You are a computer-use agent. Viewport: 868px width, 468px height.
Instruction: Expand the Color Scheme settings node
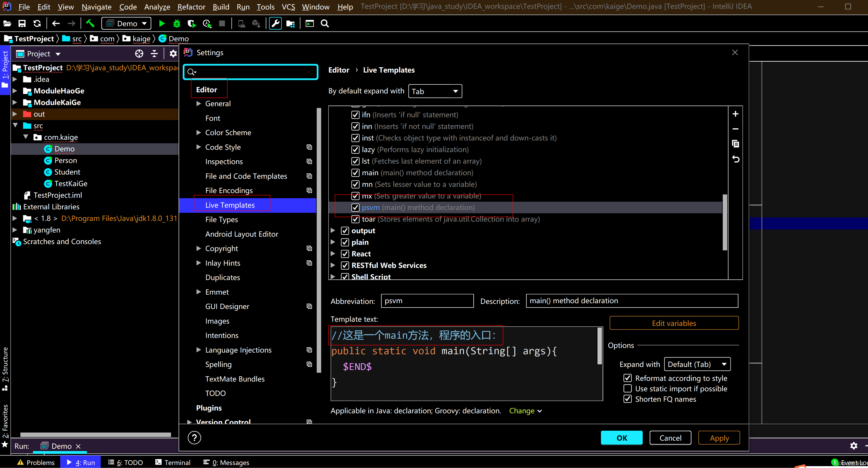[198, 133]
